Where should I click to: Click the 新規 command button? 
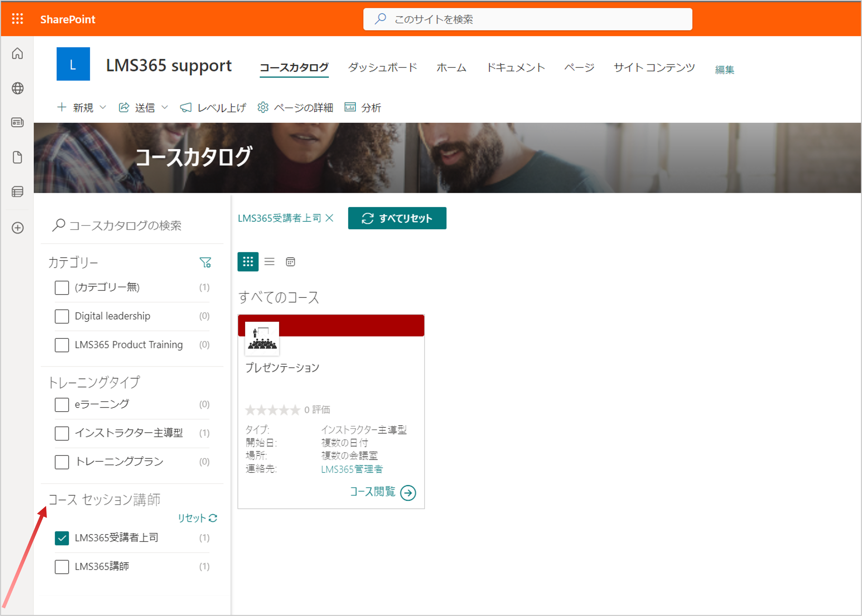(75, 107)
